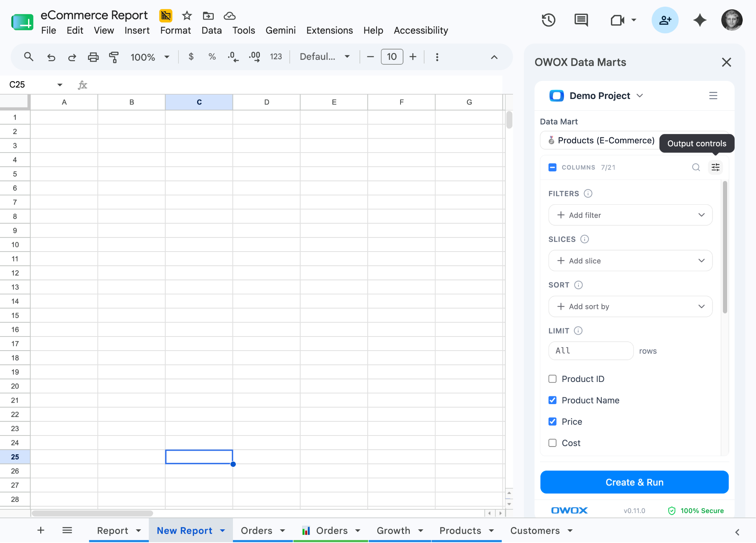Viewport: 756px width, 543px height.
Task: Increase font size with plus icon
Action: pyautogui.click(x=413, y=57)
